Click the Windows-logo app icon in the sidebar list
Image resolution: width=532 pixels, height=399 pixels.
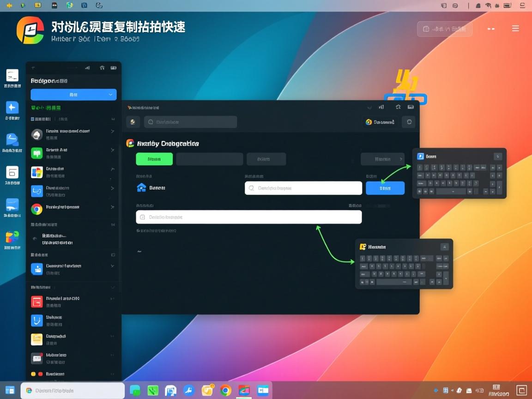pos(36,171)
